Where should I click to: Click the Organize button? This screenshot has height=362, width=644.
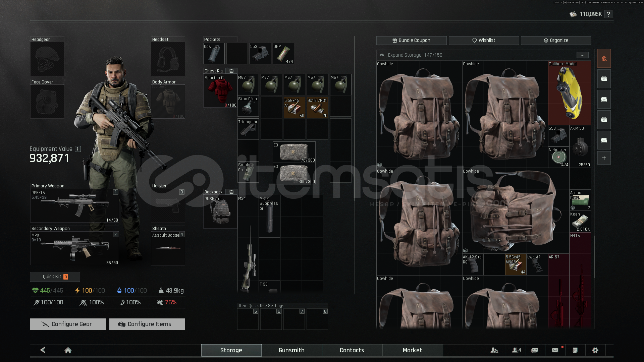click(556, 40)
